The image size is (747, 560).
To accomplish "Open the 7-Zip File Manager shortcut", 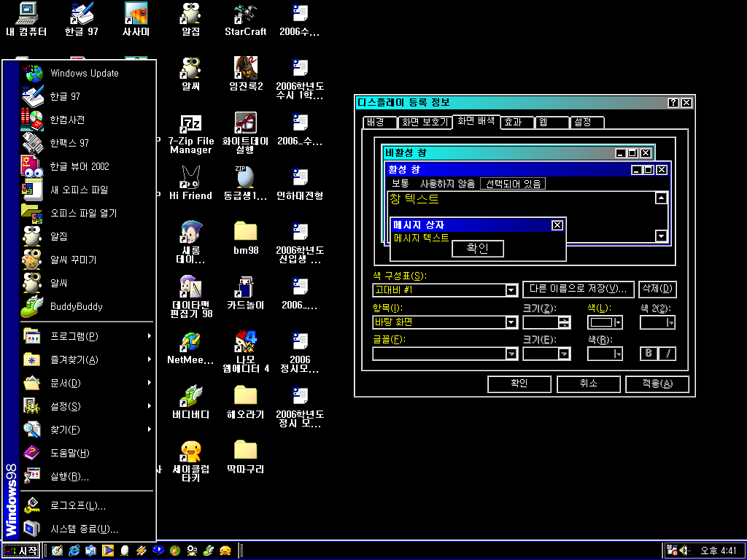I will (x=190, y=133).
